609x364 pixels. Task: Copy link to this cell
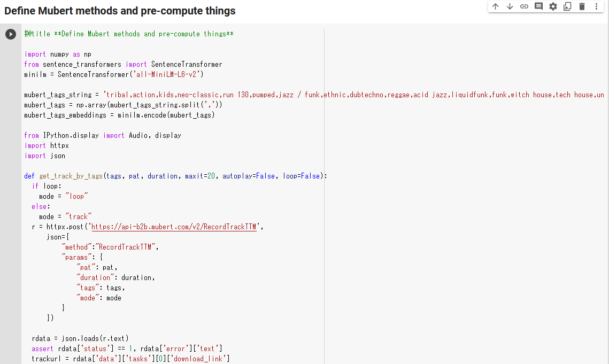coord(524,6)
